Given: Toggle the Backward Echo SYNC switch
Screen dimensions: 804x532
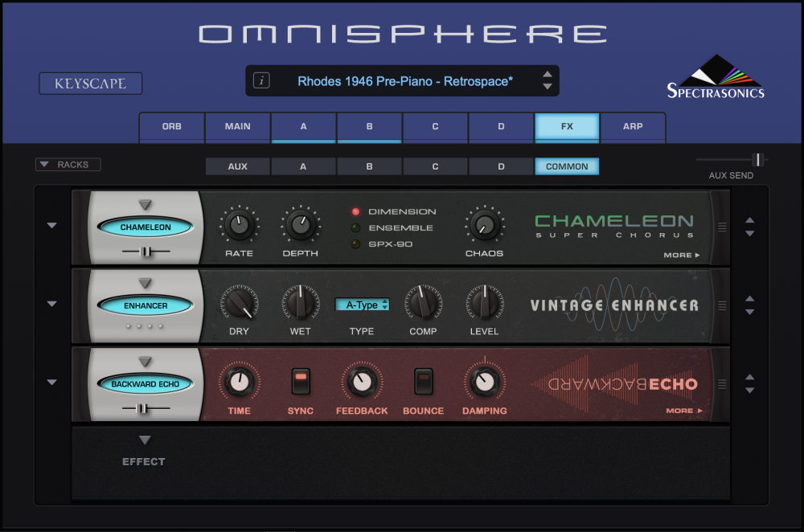Looking at the screenshot, I should coord(301,381).
